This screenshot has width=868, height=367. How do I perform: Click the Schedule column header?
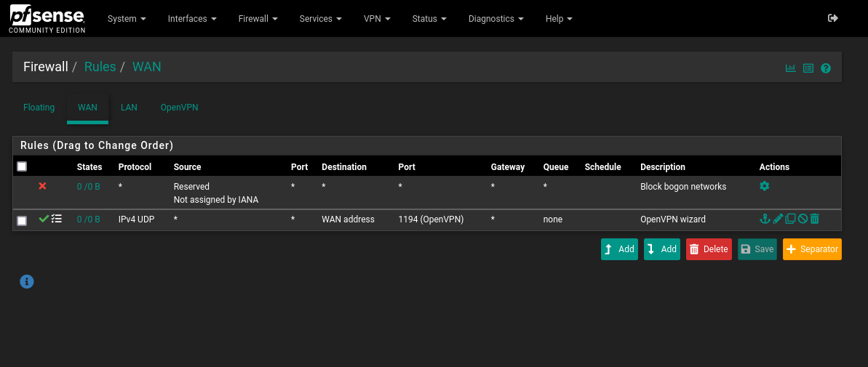(x=603, y=167)
